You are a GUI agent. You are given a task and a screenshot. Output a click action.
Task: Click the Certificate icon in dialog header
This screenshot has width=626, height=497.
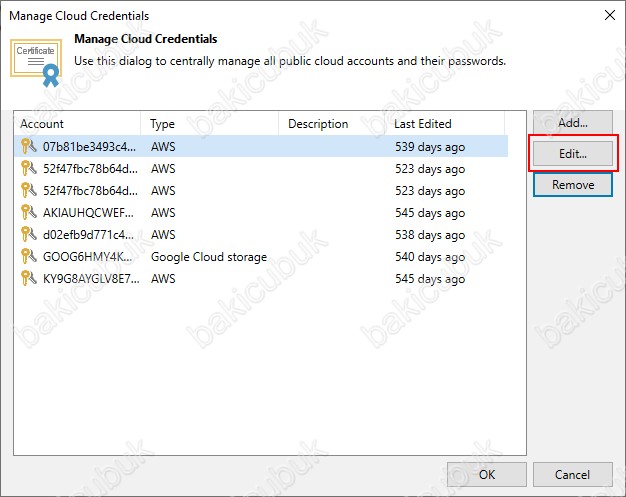pos(36,63)
